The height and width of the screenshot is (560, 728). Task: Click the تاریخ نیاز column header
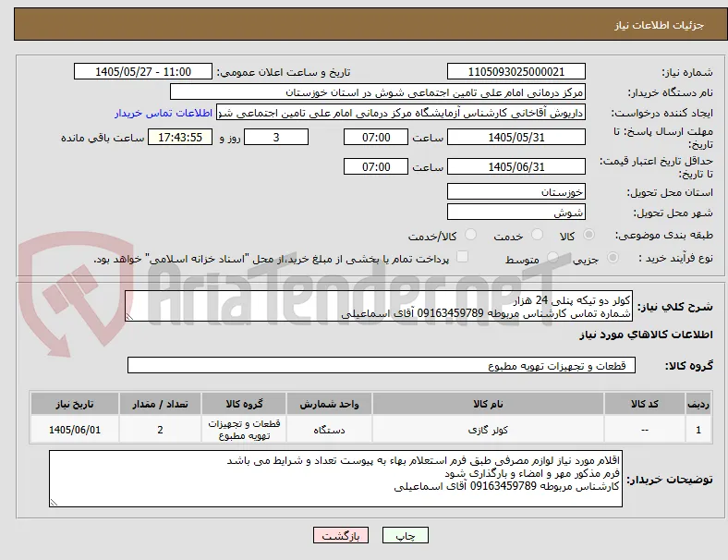pyautogui.click(x=75, y=404)
